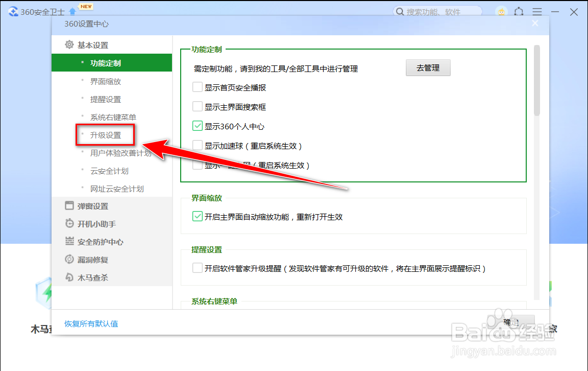Select 用户体验改善计划 in sidebar
The height and width of the screenshot is (371, 588).
point(121,153)
